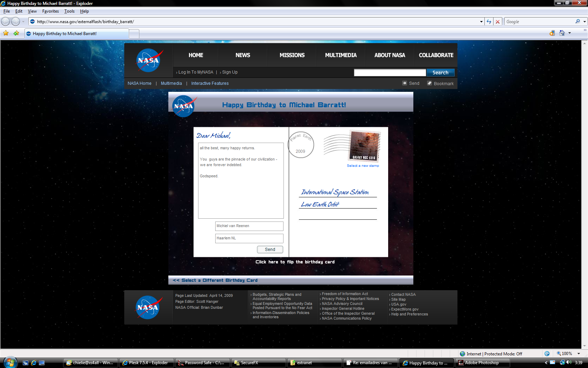Click the NASA Home breadcrumb link

[x=140, y=83]
